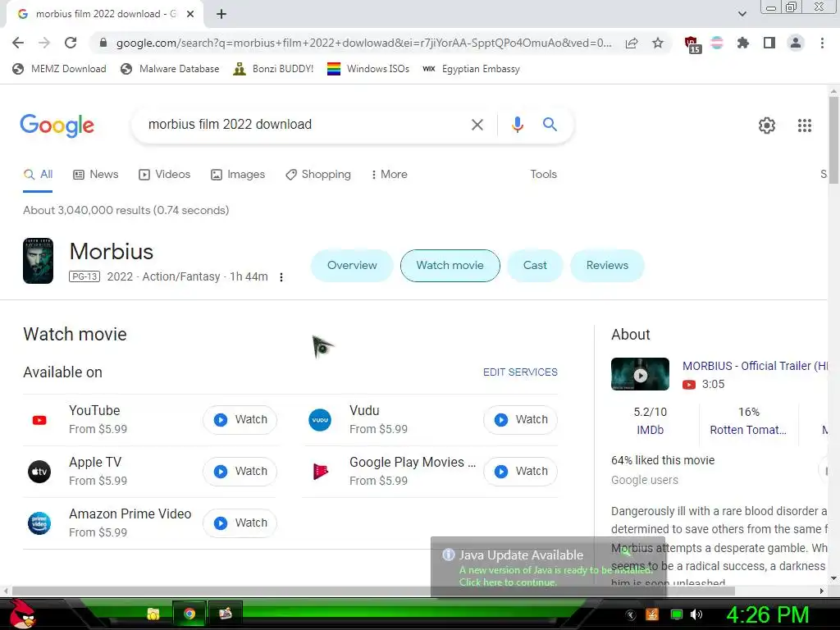Reload the page with the refresh icon
Image resolution: width=840 pixels, height=630 pixels.
[x=71, y=43]
